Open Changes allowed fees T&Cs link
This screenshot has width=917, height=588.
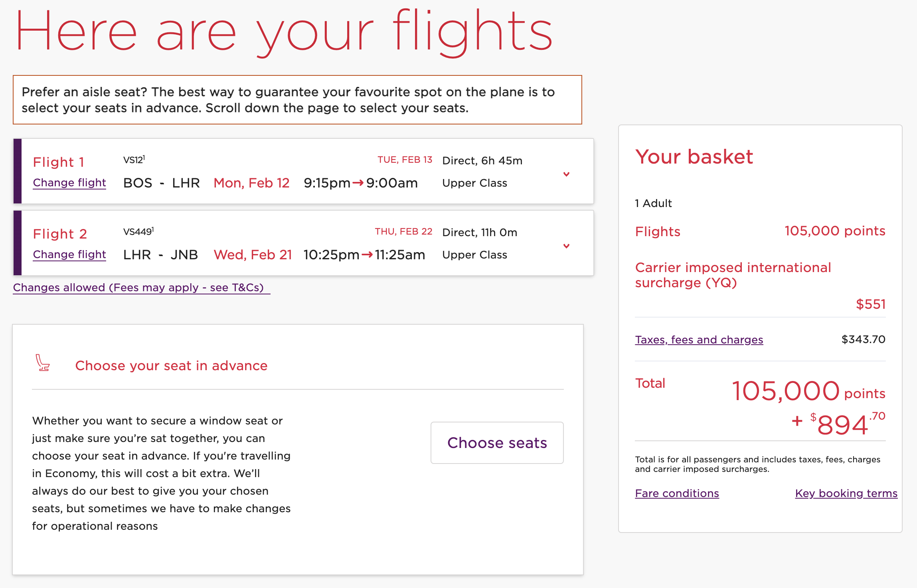(x=141, y=288)
